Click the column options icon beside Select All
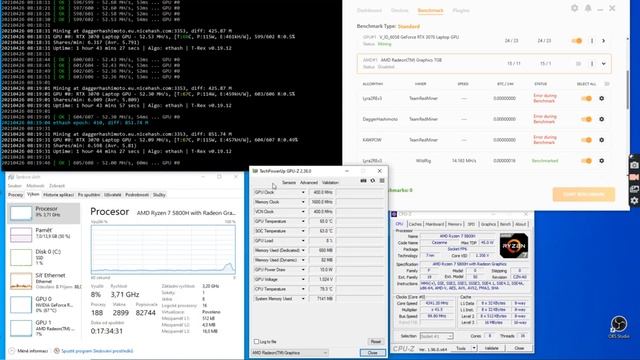The image size is (640, 360). (x=607, y=84)
